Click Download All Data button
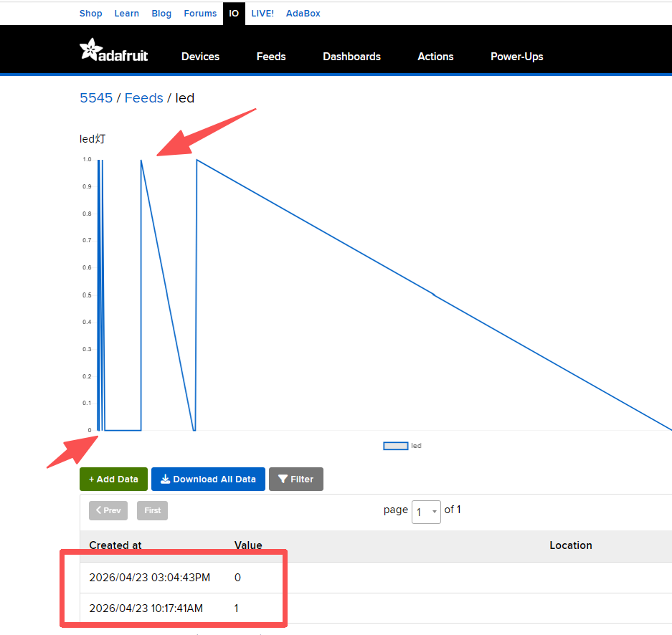Viewport: 672px width, 635px height. (208, 479)
